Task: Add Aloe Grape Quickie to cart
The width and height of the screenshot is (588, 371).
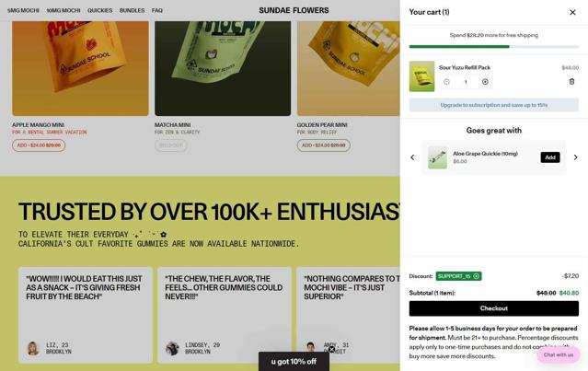Action: coord(549,157)
